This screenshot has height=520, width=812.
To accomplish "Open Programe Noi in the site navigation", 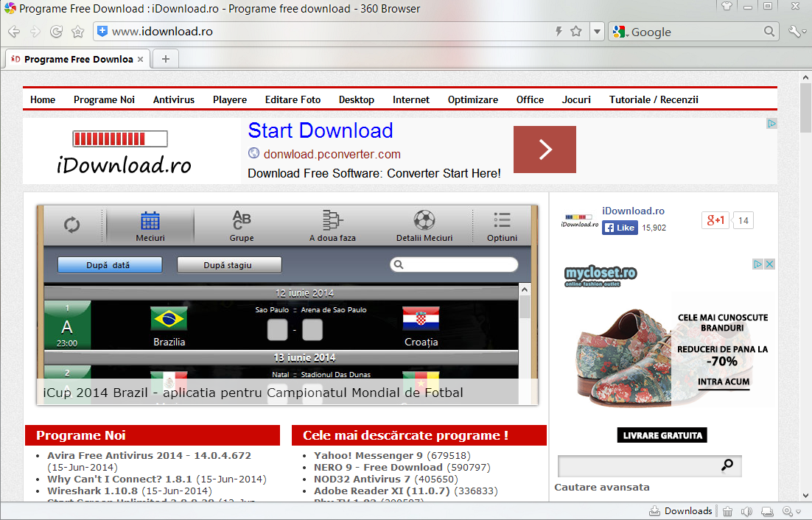I will click(104, 99).
